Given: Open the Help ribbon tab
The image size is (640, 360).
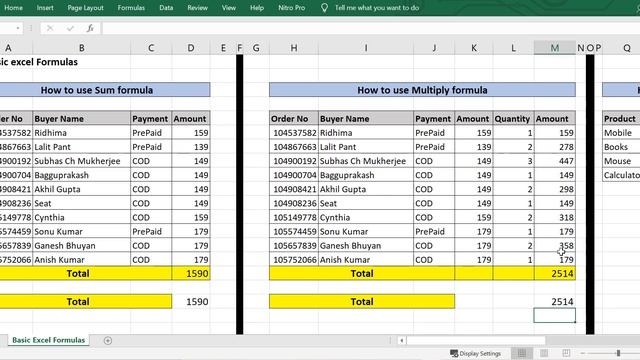Looking at the screenshot, I should [x=257, y=8].
